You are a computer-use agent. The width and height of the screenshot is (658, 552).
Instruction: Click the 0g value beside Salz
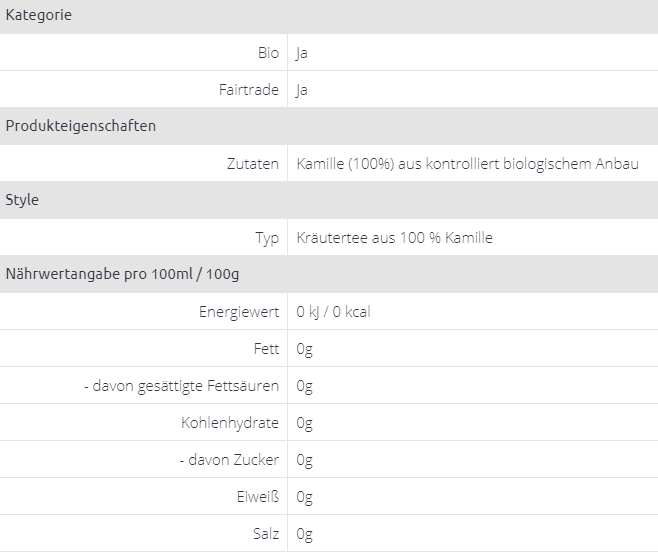click(305, 534)
